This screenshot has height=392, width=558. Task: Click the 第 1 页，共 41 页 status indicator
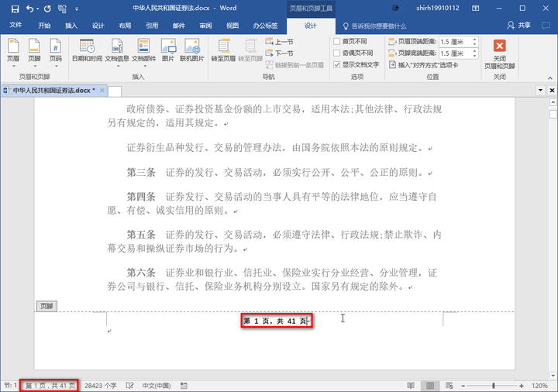click(x=50, y=386)
